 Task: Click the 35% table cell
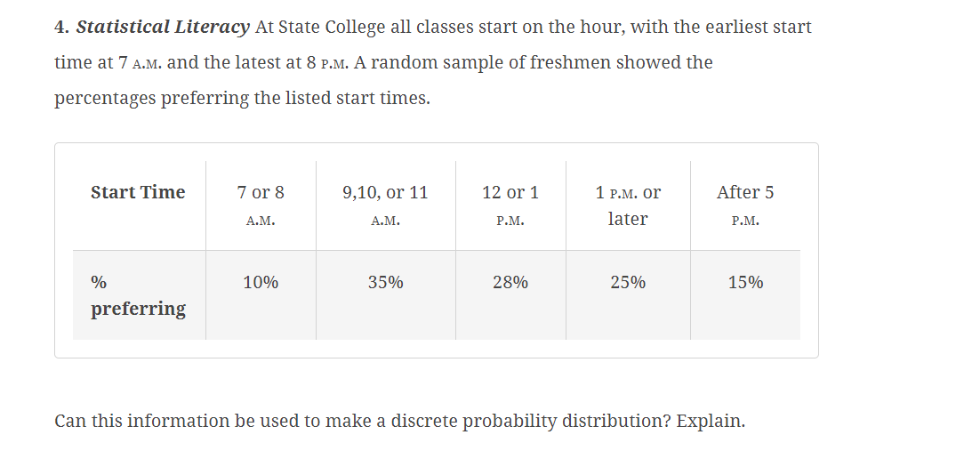tap(386, 295)
